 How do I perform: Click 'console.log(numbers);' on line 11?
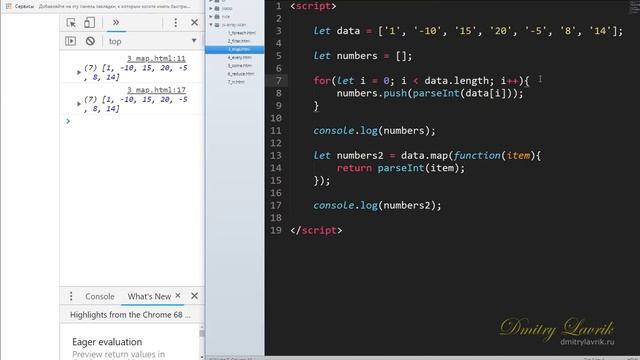(x=374, y=131)
